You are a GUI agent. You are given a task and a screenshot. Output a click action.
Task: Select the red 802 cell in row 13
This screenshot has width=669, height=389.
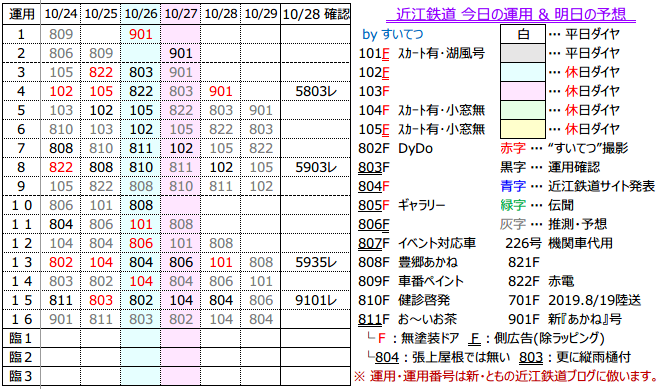tap(61, 262)
